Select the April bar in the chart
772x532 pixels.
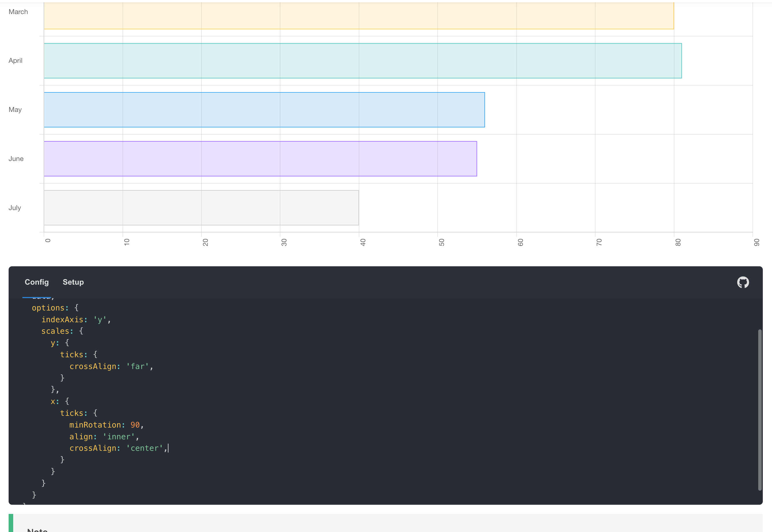point(333,60)
